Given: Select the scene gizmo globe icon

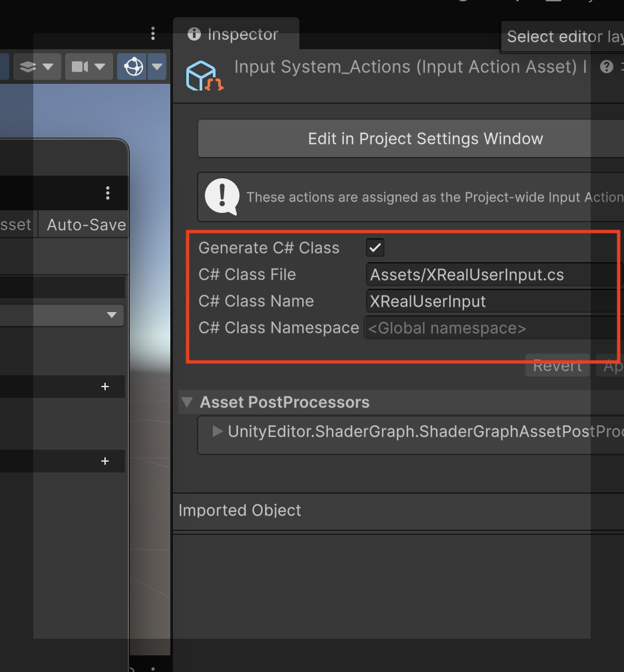Looking at the screenshot, I should coord(134,67).
